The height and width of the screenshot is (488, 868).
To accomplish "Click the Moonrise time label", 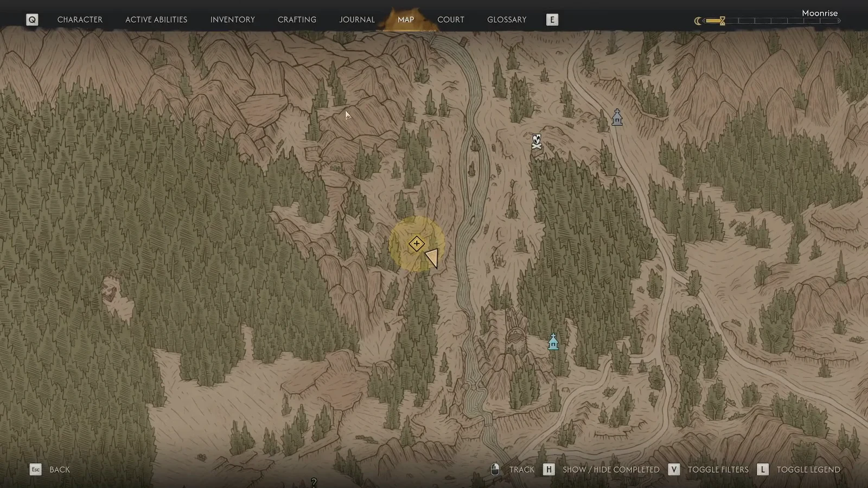I will pos(820,13).
